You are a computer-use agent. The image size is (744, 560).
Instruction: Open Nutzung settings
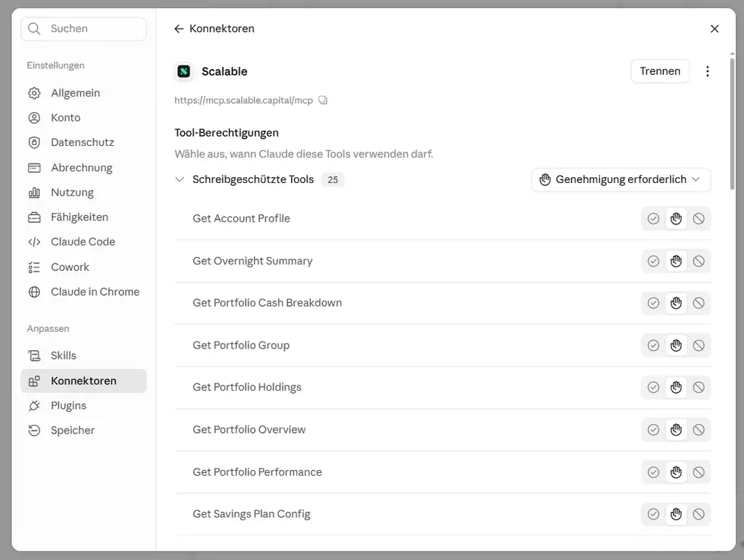[84, 192]
